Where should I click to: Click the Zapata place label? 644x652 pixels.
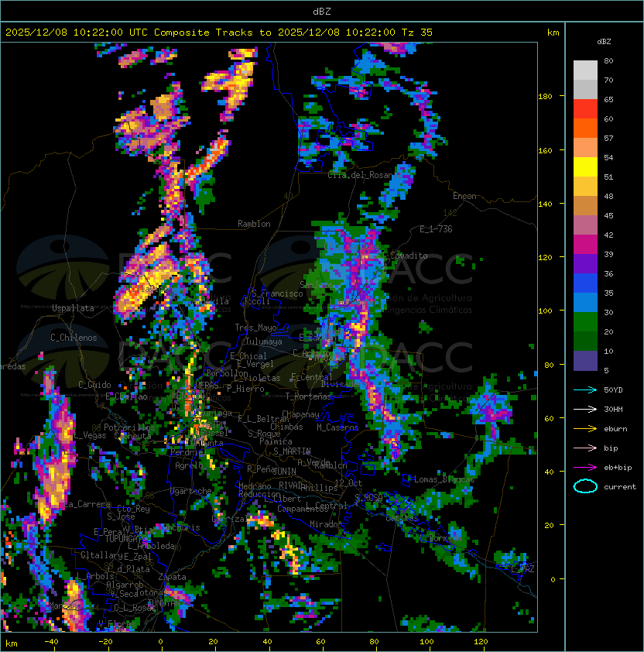[x=172, y=577]
